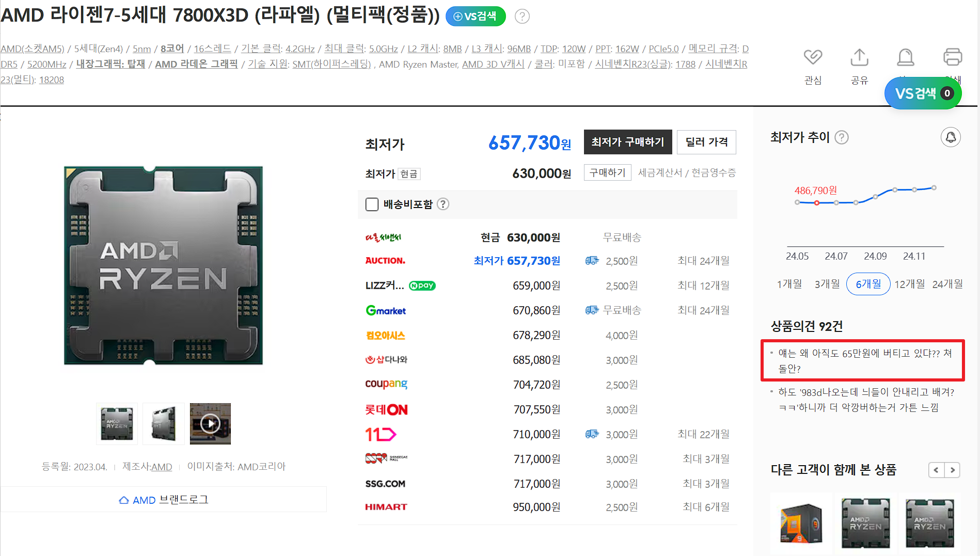
Task: Click the 제조사 AMD link
Action: coord(162,467)
